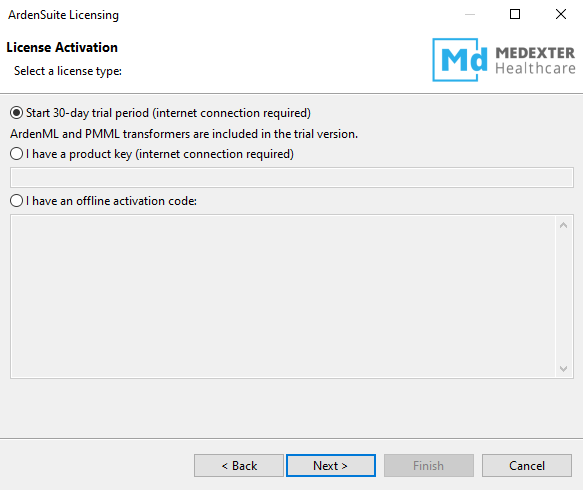The width and height of the screenshot is (583, 490).
Task: Click the ArdenSuite Licensing title bar text
Action: coord(64,15)
